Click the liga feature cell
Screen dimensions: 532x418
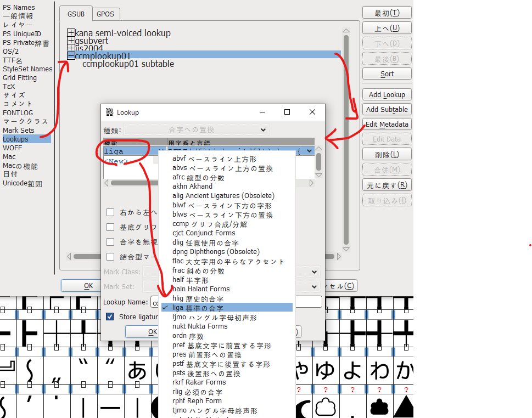click(x=131, y=151)
